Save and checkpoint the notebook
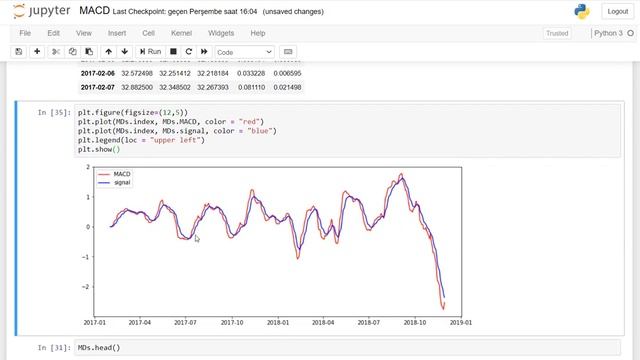 [x=19, y=52]
